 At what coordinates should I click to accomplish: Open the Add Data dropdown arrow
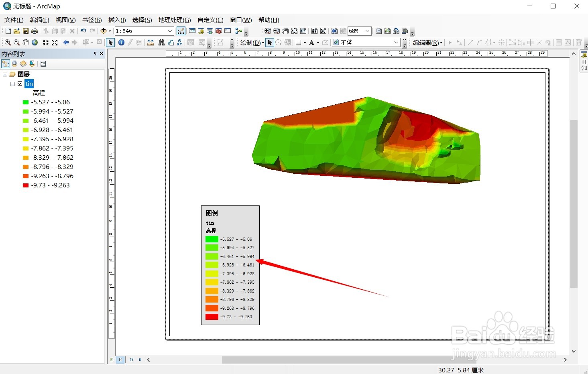[110, 31]
